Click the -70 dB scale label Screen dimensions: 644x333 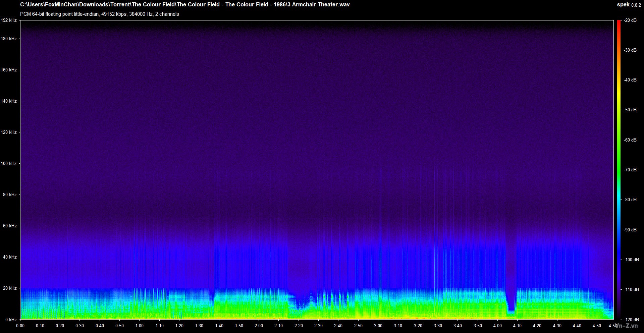(x=630, y=170)
